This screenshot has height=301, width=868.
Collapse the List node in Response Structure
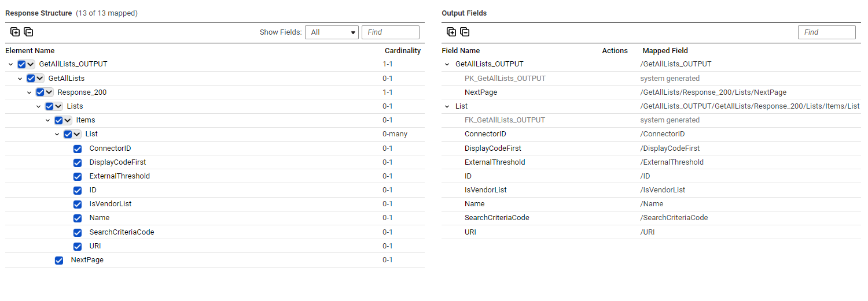click(x=57, y=134)
